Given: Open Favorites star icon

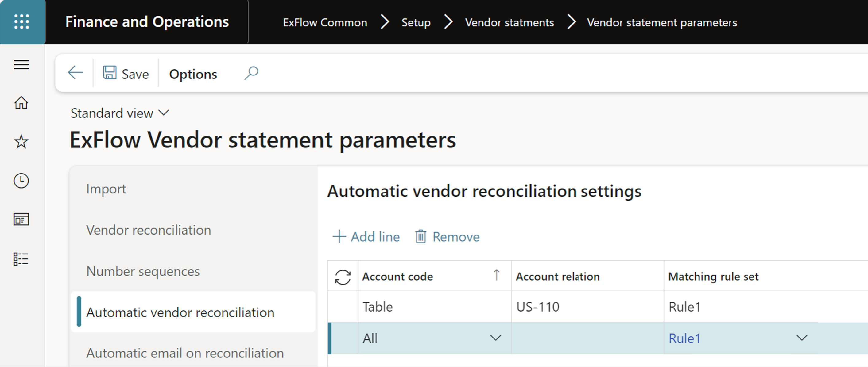Looking at the screenshot, I should tap(21, 142).
